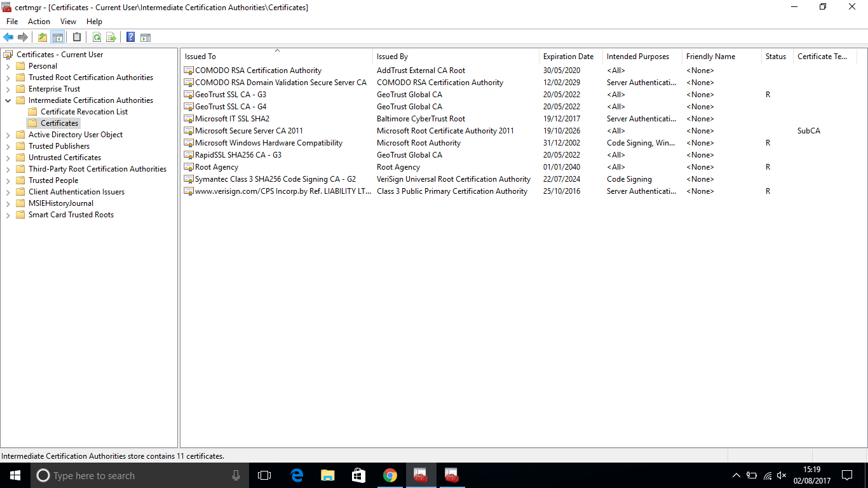Select Client Authentication Issuers store
868x488 pixels.
[76, 192]
